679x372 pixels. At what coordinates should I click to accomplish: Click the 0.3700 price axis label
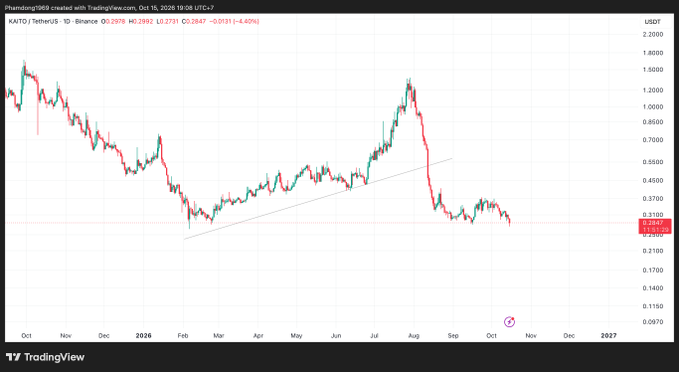pyautogui.click(x=653, y=199)
